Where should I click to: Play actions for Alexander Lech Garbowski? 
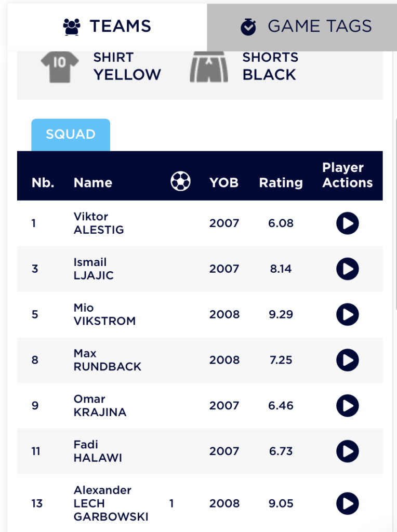tap(348, 503)
